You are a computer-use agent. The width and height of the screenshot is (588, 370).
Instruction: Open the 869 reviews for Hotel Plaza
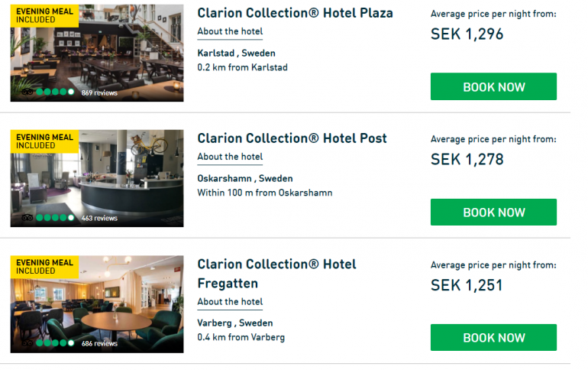click(99, 92)
